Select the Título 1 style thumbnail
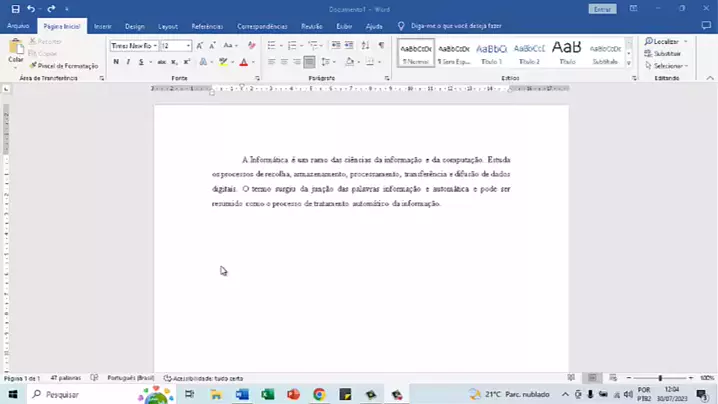Image resolution: width=718 pixels, height=404 pixels. click(491, 50)
